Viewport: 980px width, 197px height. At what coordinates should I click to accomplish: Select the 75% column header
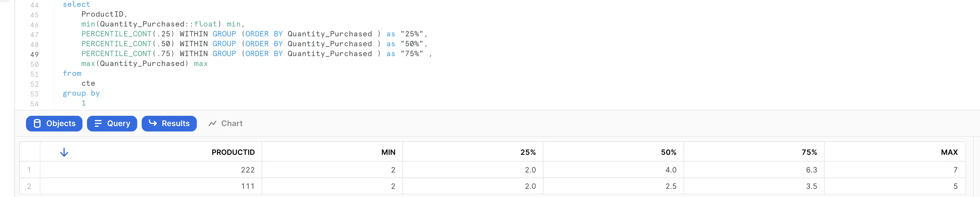click(809, 152)
